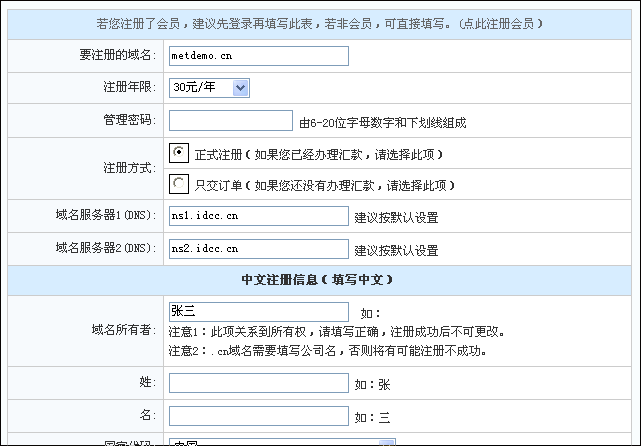Click the 姓 surname input box
Viewport: 642px width, 447px height.
[x=259, y=383]
